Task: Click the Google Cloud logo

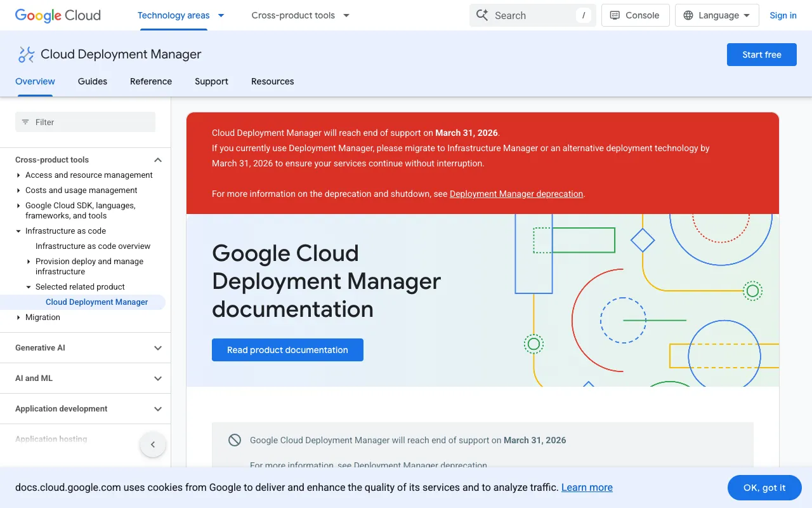Action: pyautogui.click(x=57, y=15)
